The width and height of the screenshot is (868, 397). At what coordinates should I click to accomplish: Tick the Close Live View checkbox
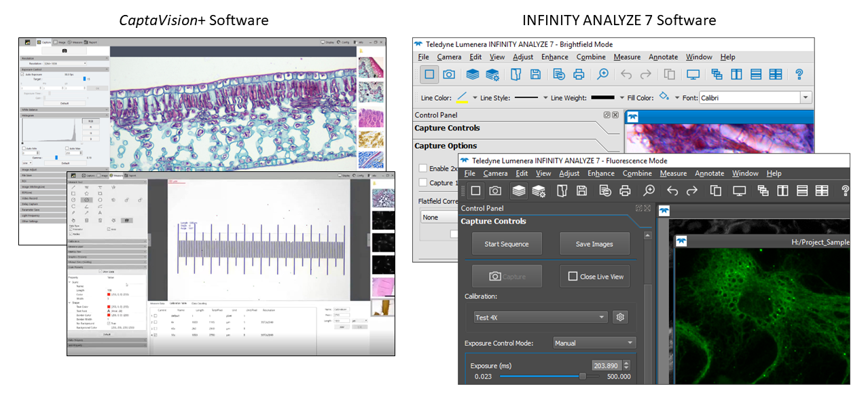[573, 277]
